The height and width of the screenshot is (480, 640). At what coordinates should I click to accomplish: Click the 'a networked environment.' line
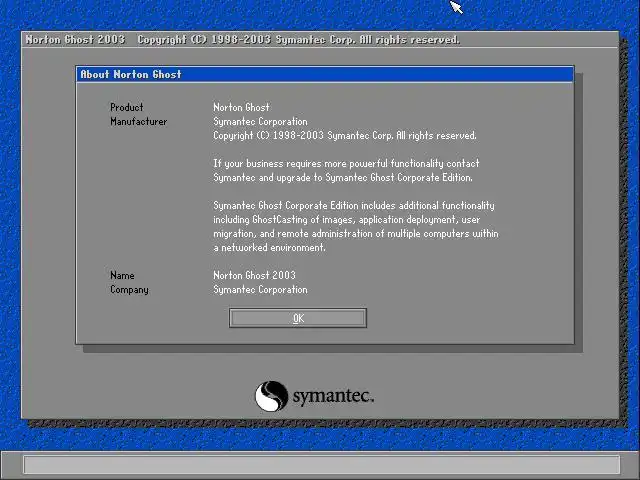click(x=269, y=248)
